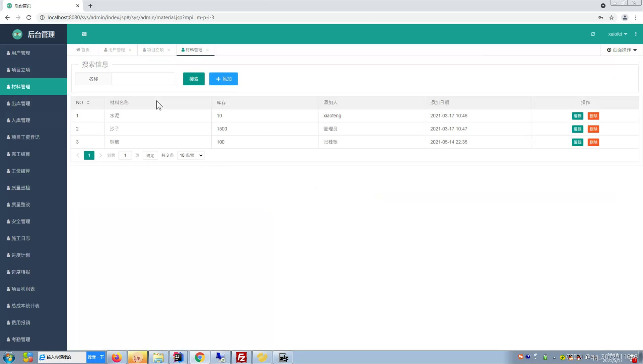The height and width of the screenshot is (364, 643).
Task: Edit the 沙子 material row
Action: click(x=577, y=129)
